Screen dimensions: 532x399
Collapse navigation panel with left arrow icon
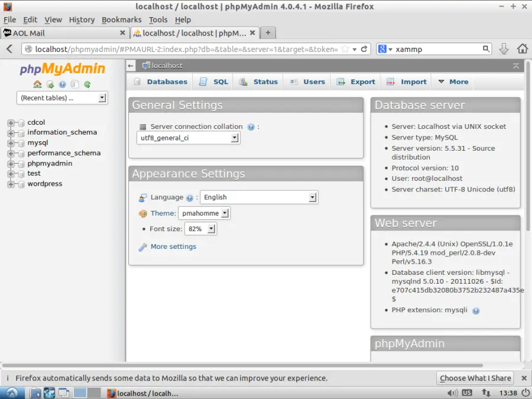(131, 66)
